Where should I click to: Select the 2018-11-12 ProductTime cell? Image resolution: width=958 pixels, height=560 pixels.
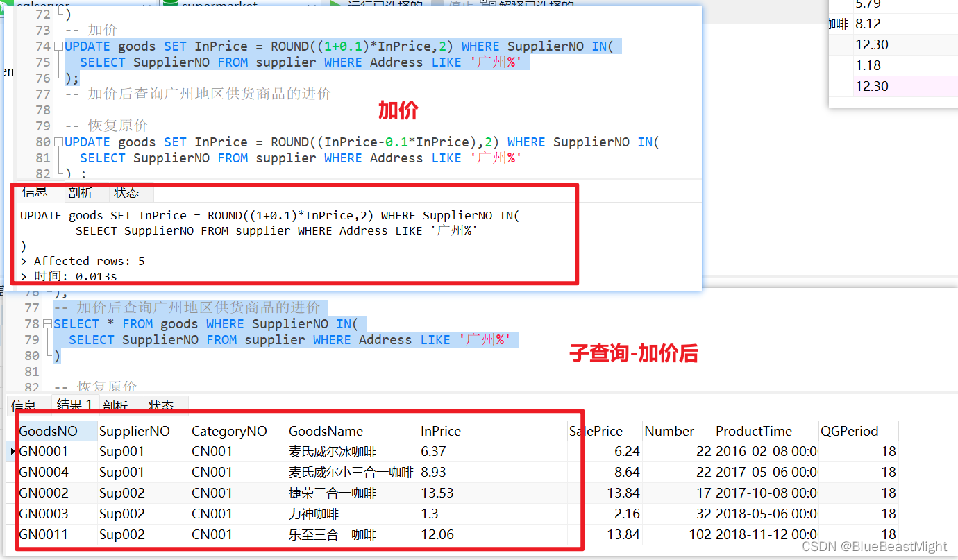click(x=766, y=535)
